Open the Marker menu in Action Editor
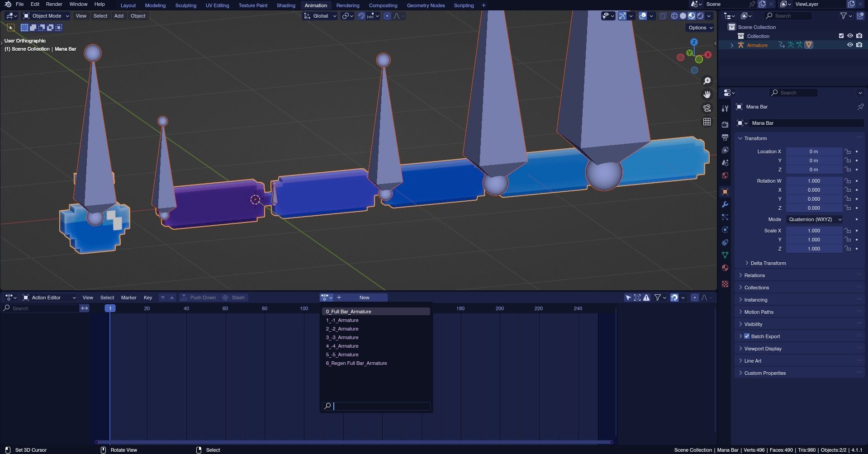Screen dimensions: 868x454 point(128,298)
